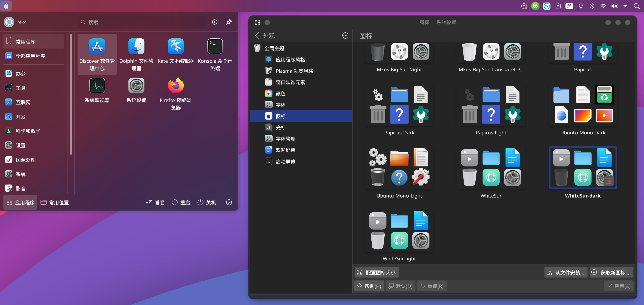Open the clipboard tray icon
Screen dimensions: 644x305
558,6
